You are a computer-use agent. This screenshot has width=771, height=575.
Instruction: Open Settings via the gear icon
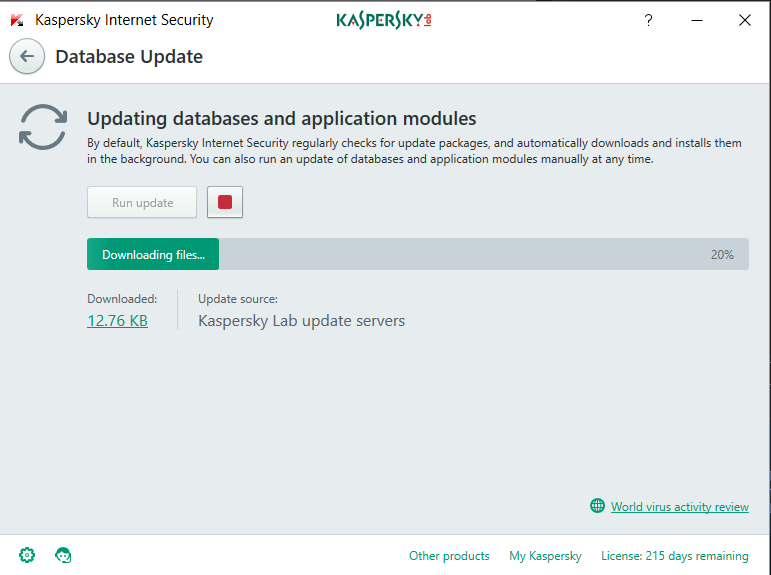coord(27,555)
